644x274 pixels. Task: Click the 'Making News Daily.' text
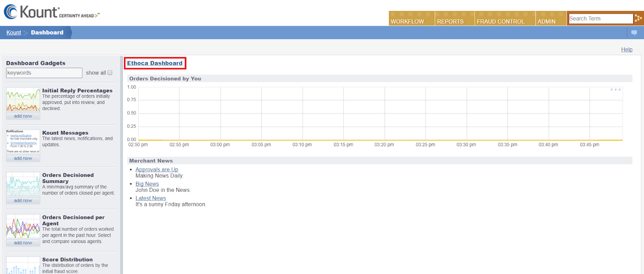click(x=159, y=176)
